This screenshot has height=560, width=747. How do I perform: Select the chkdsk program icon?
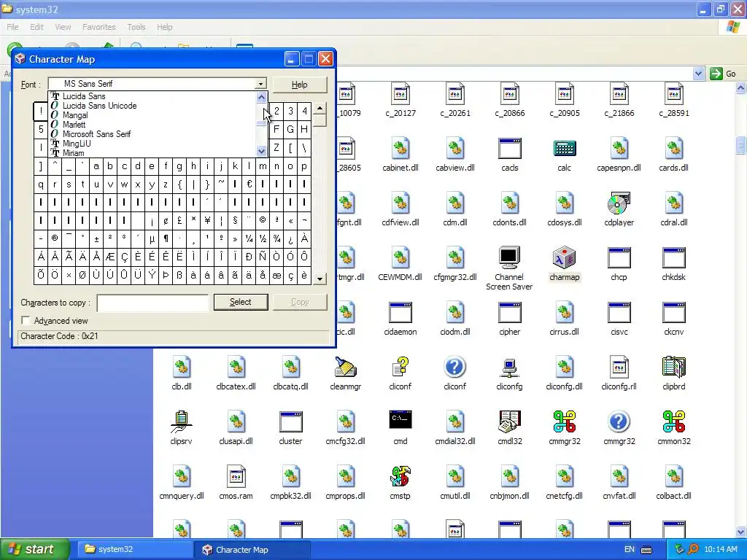pos(673,257)
